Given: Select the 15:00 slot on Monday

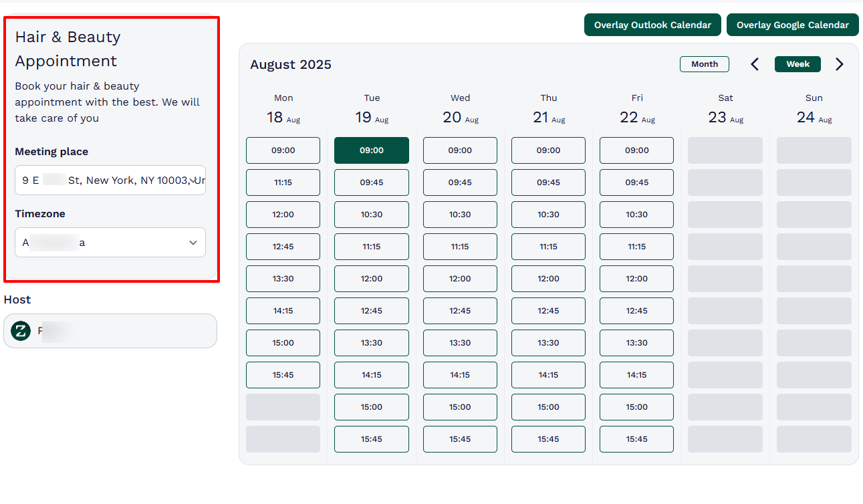Looking at the screenshot, I should [283, 343].
